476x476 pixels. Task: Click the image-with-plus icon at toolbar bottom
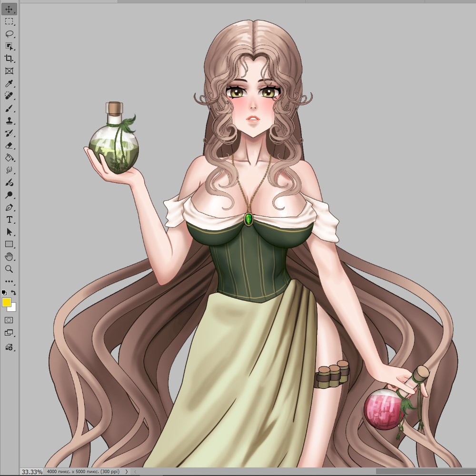coord(9,347)
